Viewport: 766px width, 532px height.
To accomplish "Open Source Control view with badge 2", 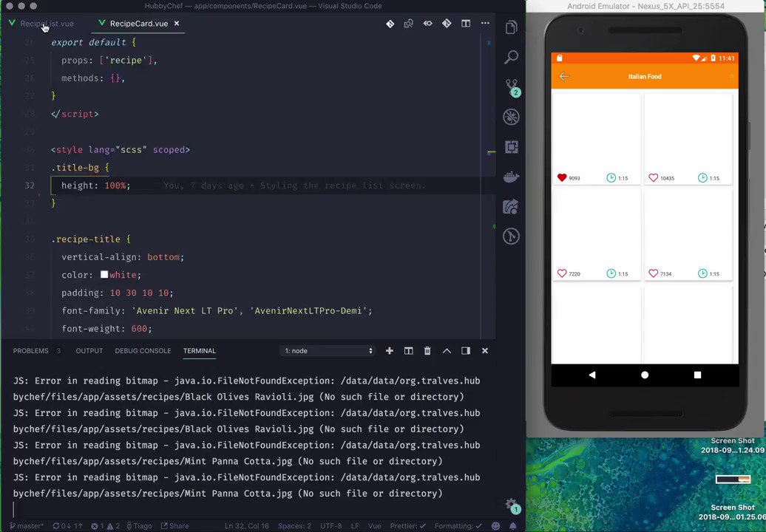I will pos(512,87).
